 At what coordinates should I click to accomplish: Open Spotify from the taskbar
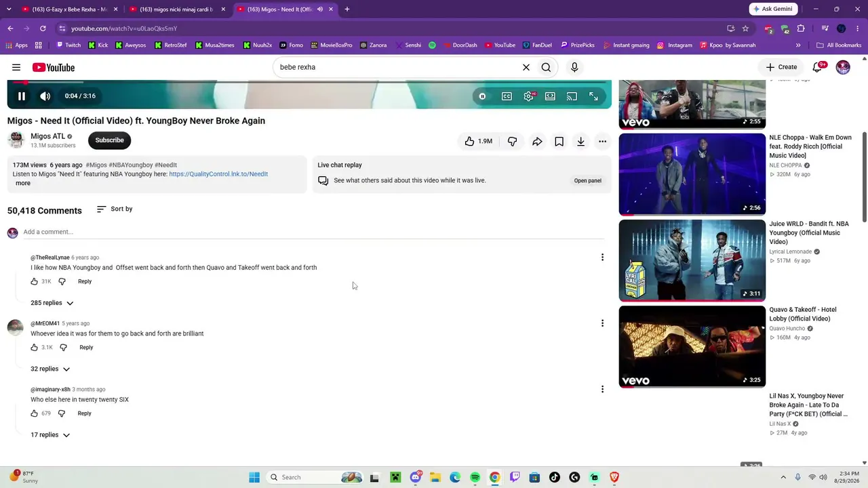pos(475,477)
